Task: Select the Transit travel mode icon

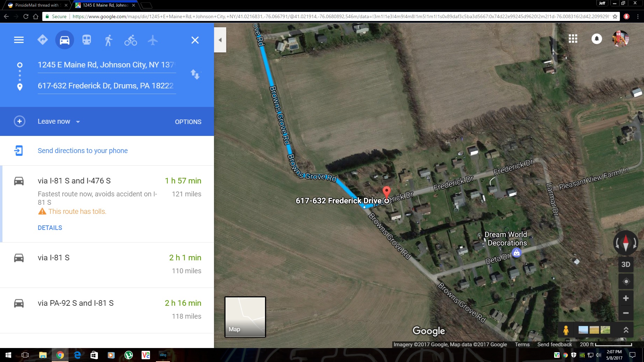Action: [x=87, y=40]
